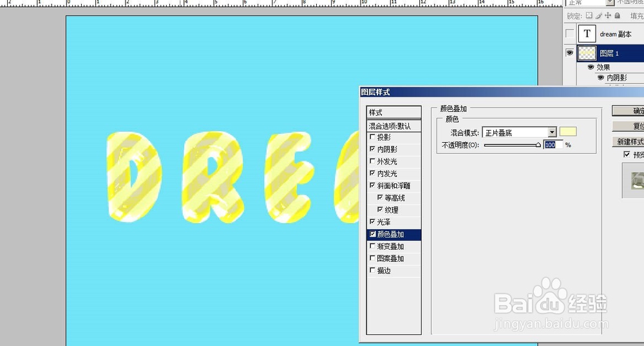This screenshot has width=644, height=346.
Task: Open the 渐变叠加 settings page
Action: pyautogui.click(x=390, y=246)
